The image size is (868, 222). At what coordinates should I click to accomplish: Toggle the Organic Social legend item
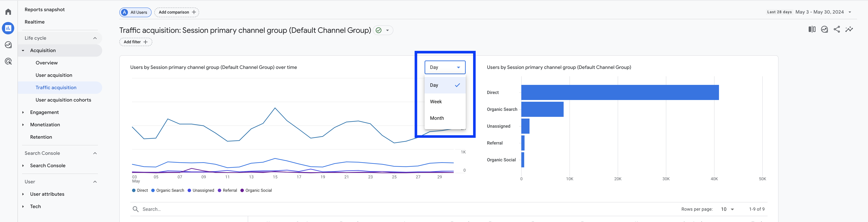[256, 191]
